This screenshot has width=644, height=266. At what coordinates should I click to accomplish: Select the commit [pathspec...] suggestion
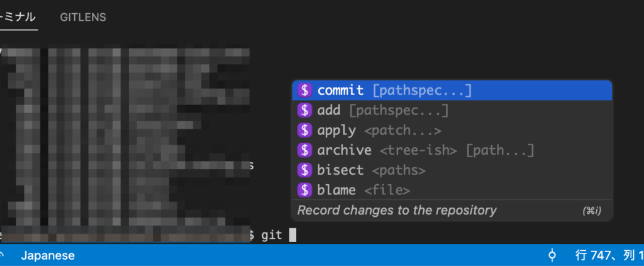click(x=452, y=91)
